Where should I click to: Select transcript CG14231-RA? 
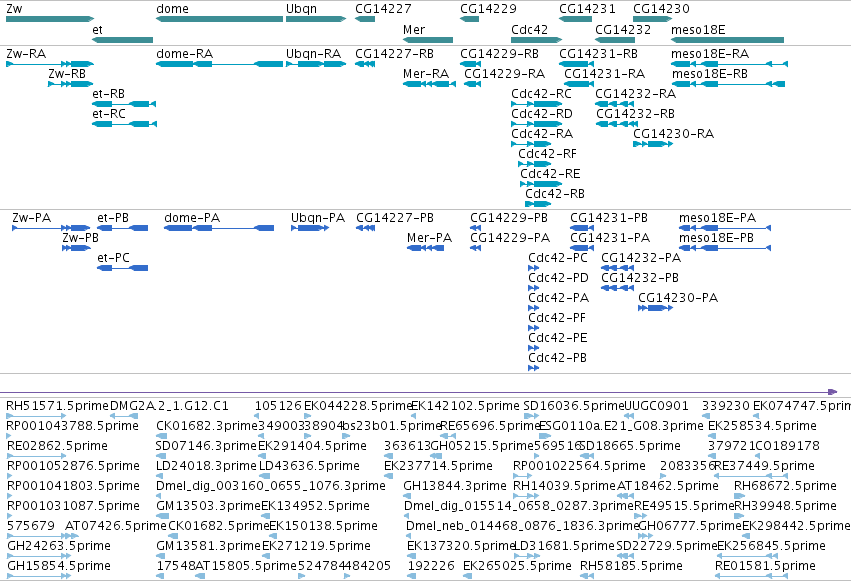(579, 84)
